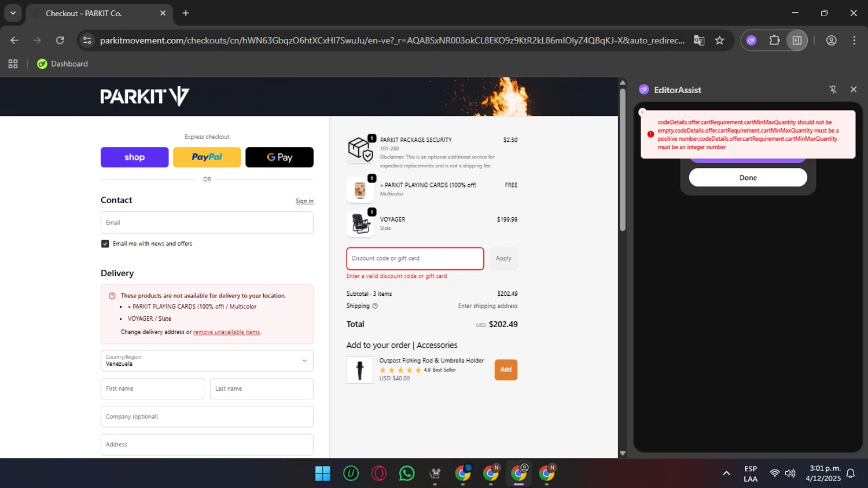Click the scrollbar up arrow

(623, 83)
